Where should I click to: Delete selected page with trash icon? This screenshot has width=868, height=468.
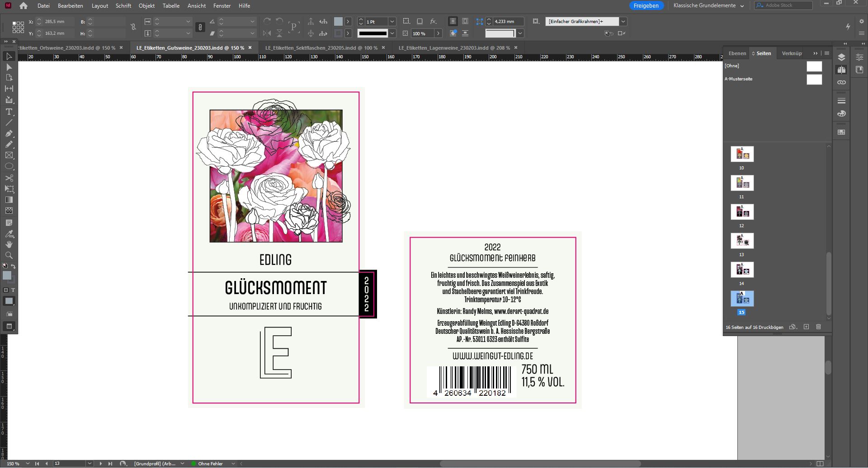click(818, 327)
